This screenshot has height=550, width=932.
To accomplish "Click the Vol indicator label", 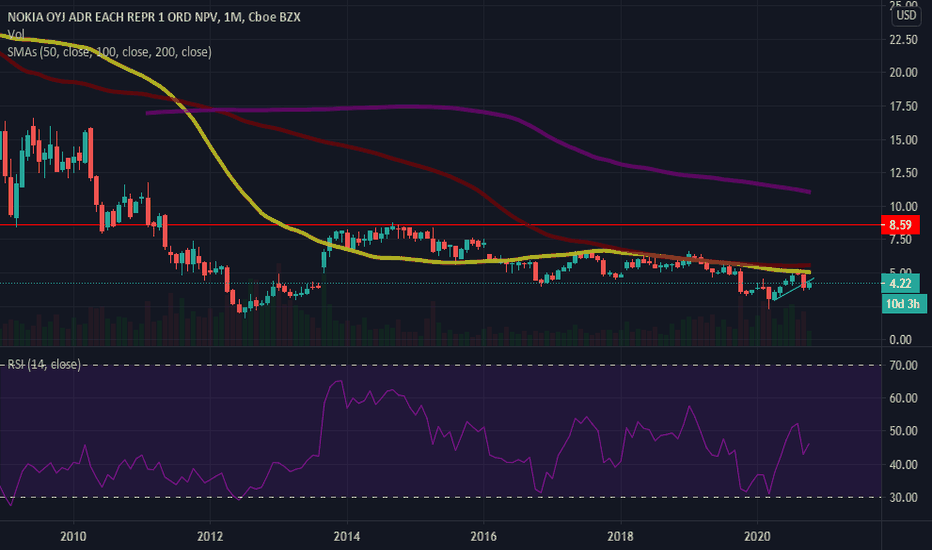I will pos(15,34).
